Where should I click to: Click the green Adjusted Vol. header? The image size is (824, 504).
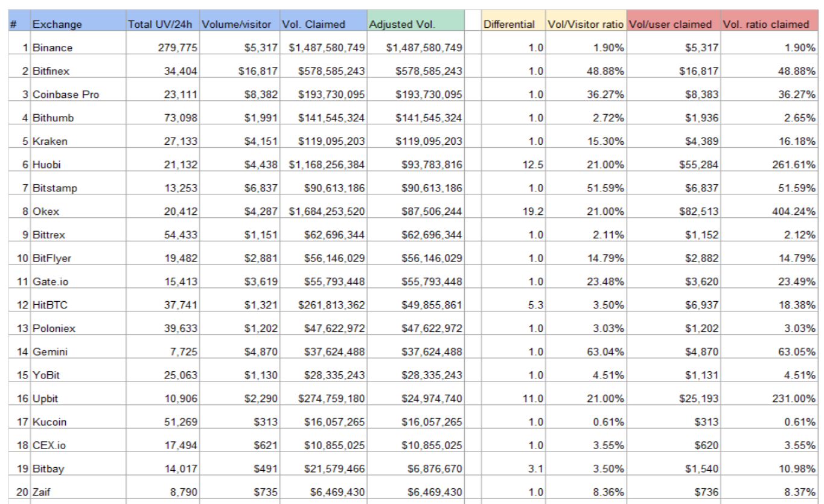[416, 24]
